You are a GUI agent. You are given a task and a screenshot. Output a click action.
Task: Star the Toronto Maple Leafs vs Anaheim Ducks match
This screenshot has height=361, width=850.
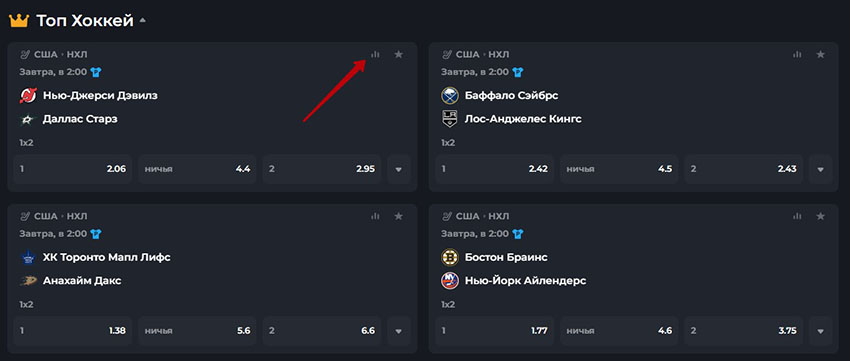pyautogui.click(x=398, y=216)
